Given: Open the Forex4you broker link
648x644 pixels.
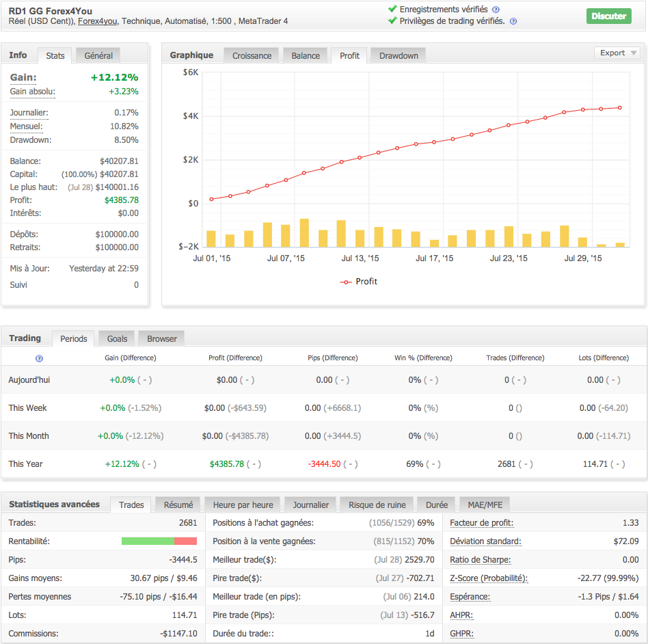Looking at the screenshot, I should pyautogui.click(x=97, y=21).
